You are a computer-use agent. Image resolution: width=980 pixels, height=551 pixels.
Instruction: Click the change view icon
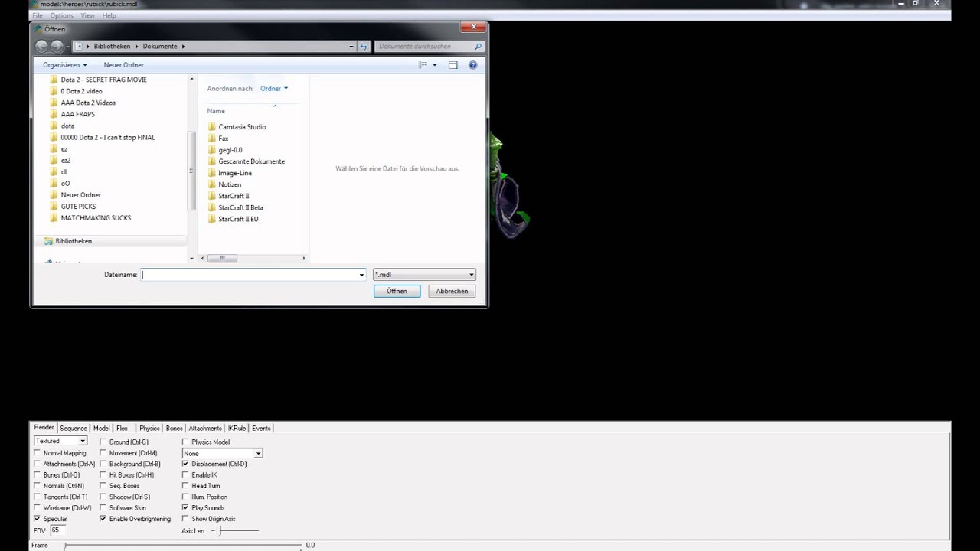tap(423, 65)
